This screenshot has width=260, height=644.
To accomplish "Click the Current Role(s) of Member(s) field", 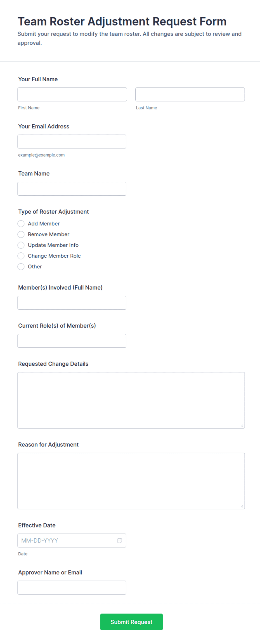I will [72, 341].
